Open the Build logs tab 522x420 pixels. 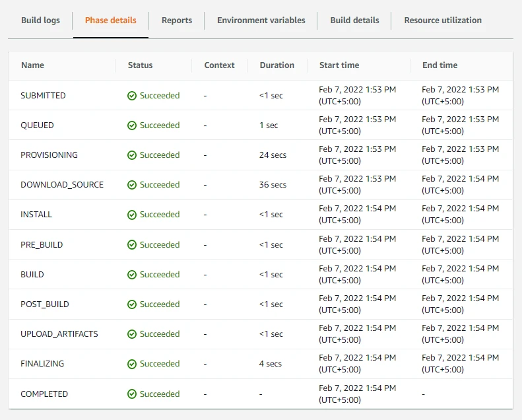point(40,20)
